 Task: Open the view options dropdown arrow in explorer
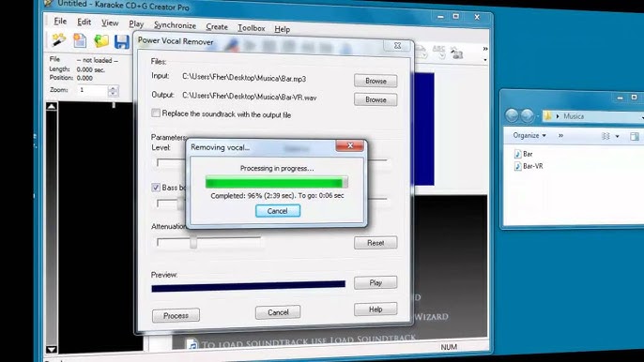618,136
